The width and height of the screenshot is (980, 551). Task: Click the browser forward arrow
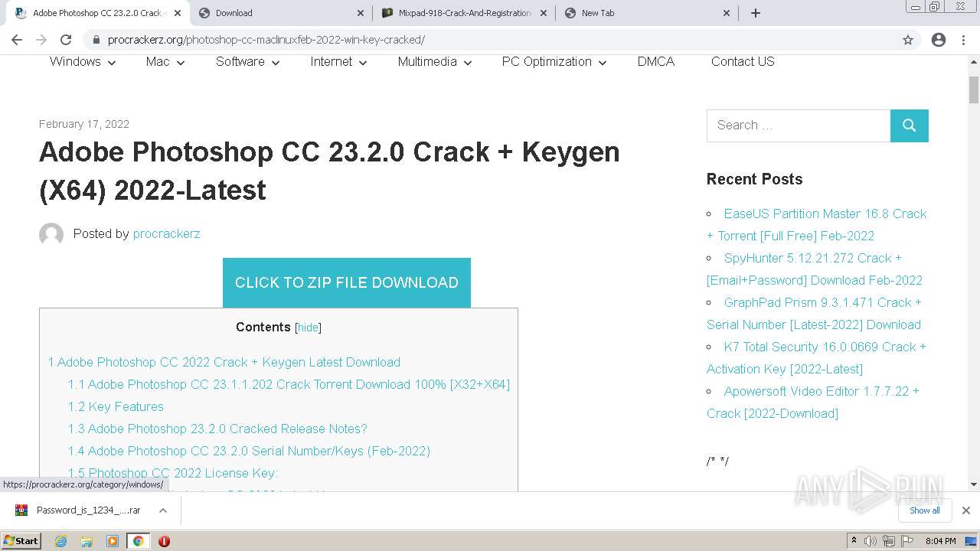(41, 40)
